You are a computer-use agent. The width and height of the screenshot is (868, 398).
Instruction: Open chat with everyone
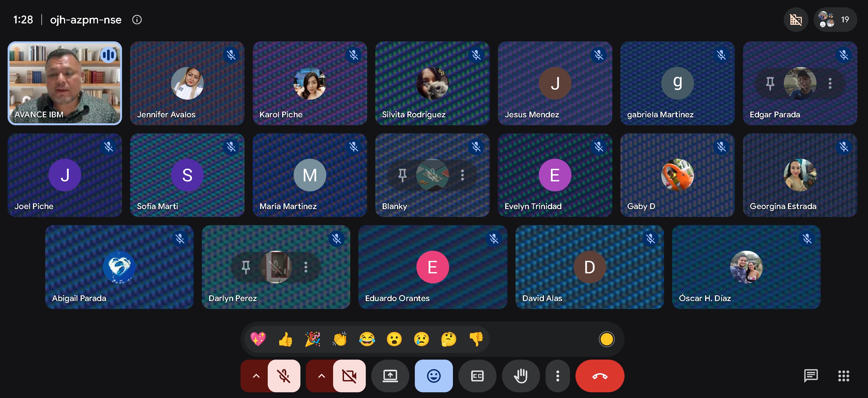(811, 376)
